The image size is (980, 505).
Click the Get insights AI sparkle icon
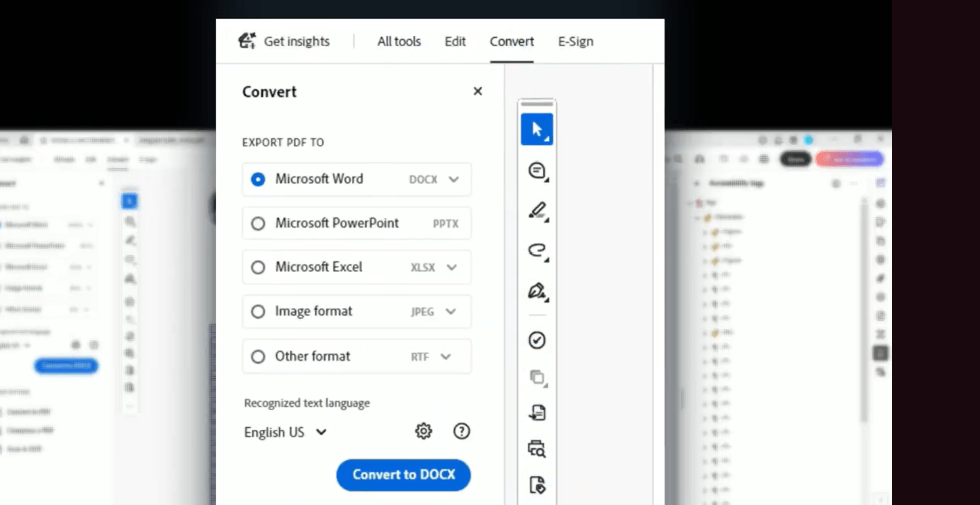tap(247, 41)
